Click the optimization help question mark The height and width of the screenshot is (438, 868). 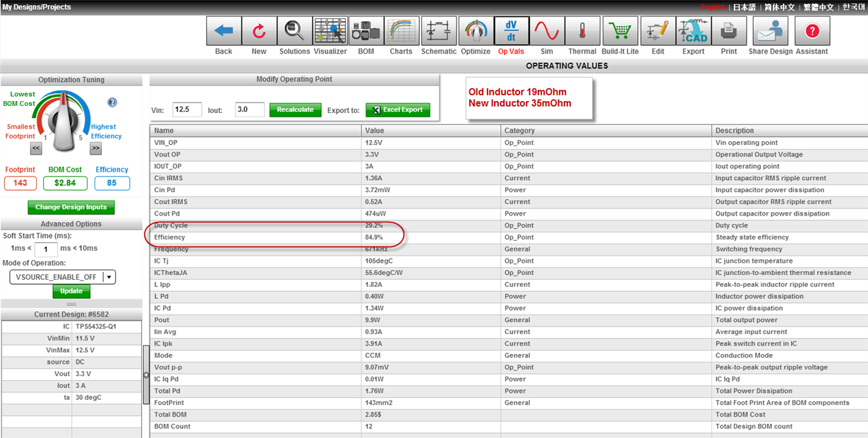(x=112, y=102)
